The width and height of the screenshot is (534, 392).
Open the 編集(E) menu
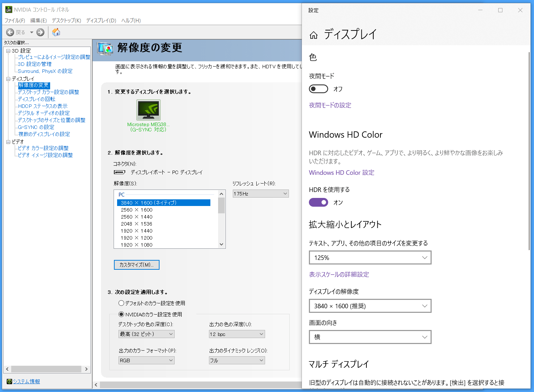(x=39, y=20)
